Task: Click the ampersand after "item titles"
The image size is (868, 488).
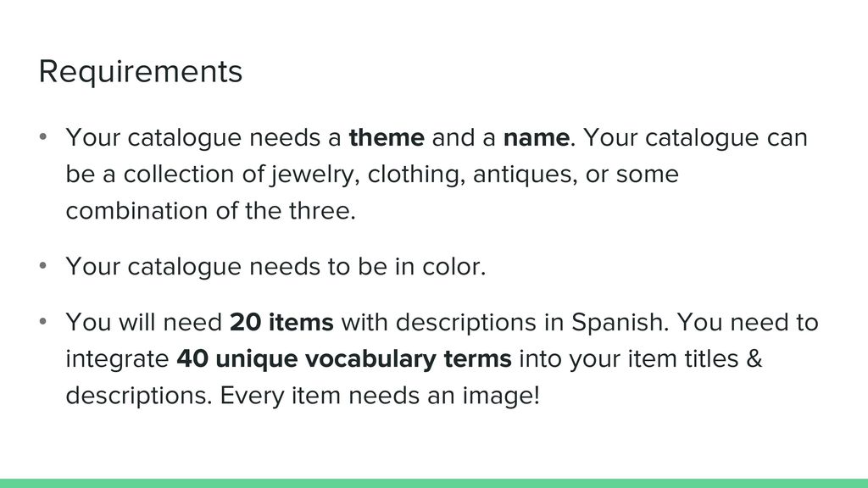Action: point(754,358)
